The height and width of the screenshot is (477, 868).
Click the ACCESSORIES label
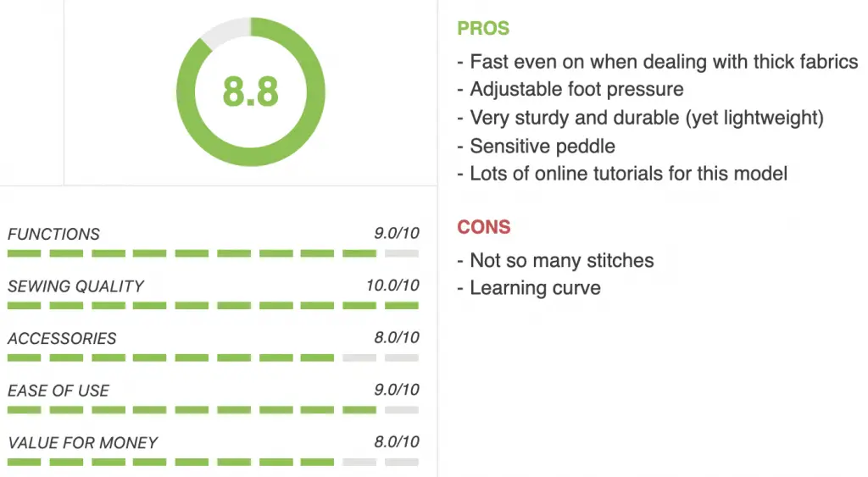pos(62,339)
